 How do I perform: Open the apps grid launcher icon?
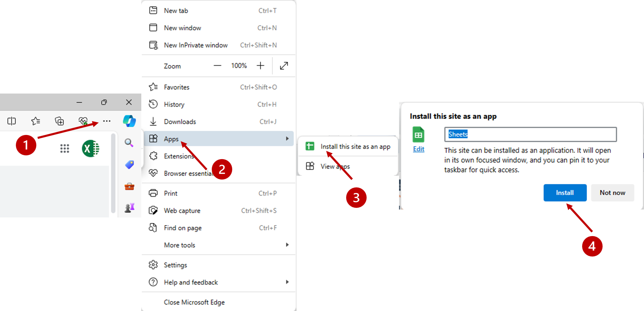coord(65,148)
